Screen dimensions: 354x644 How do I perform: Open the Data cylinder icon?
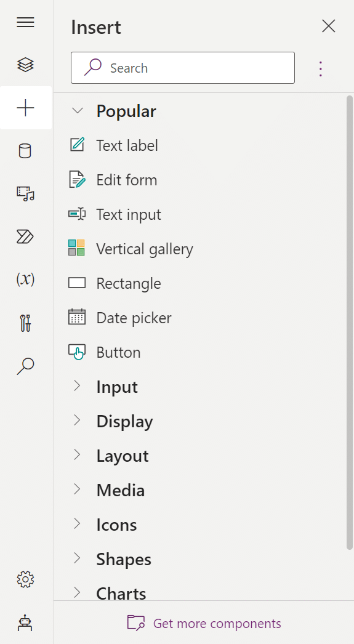[25, 151]
